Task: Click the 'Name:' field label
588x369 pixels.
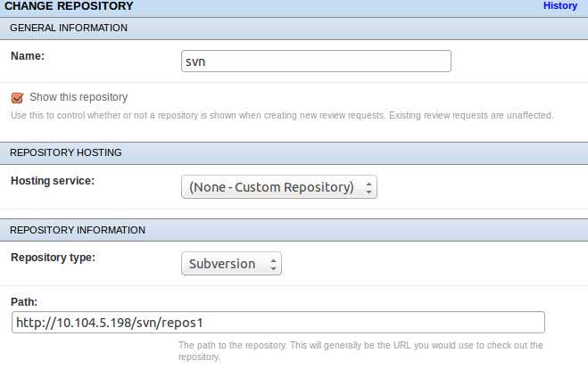Action: pos(28,55)
